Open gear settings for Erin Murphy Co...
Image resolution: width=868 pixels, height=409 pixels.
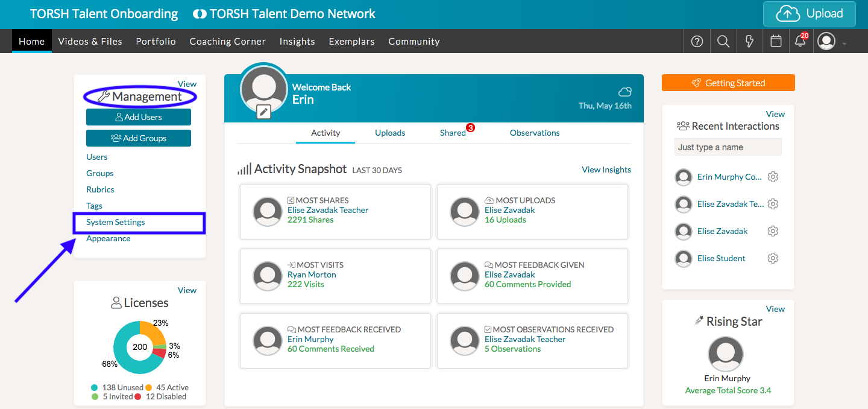773,177
